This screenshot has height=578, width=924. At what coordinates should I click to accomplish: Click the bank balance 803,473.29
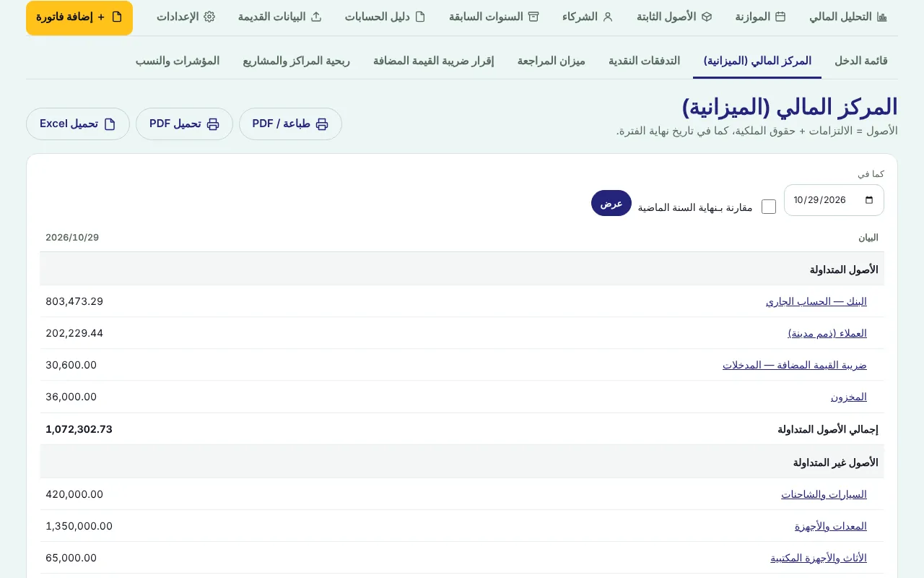point(74,301)
